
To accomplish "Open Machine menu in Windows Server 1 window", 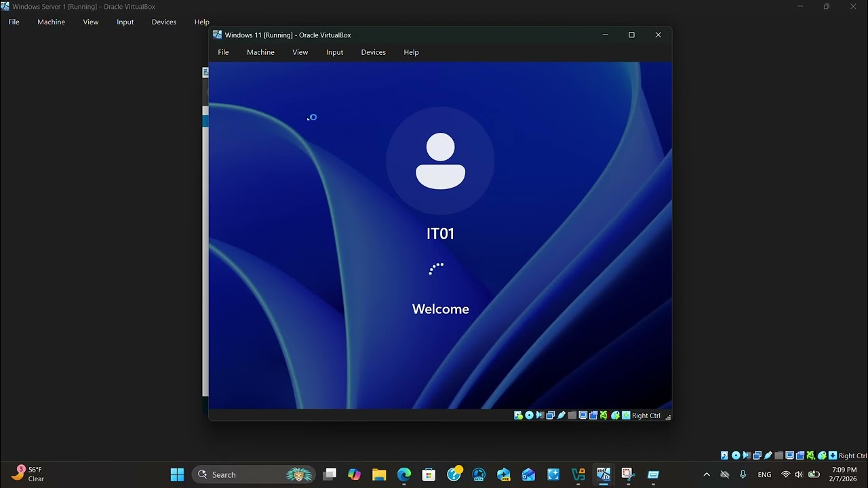I will (x=51, y=22).
